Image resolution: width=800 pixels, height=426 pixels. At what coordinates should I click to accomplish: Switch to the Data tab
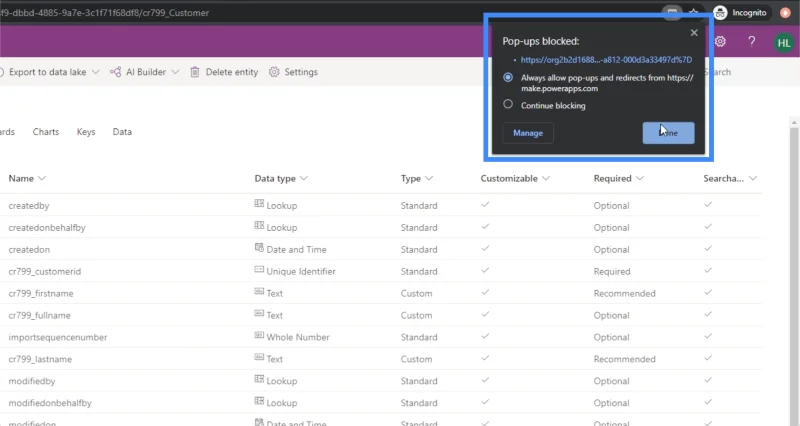pos(122,132)
